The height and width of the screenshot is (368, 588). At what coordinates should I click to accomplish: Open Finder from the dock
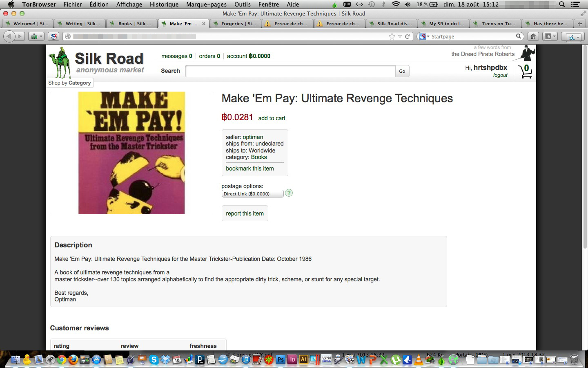pyautogui.click(x=16, y=359)
